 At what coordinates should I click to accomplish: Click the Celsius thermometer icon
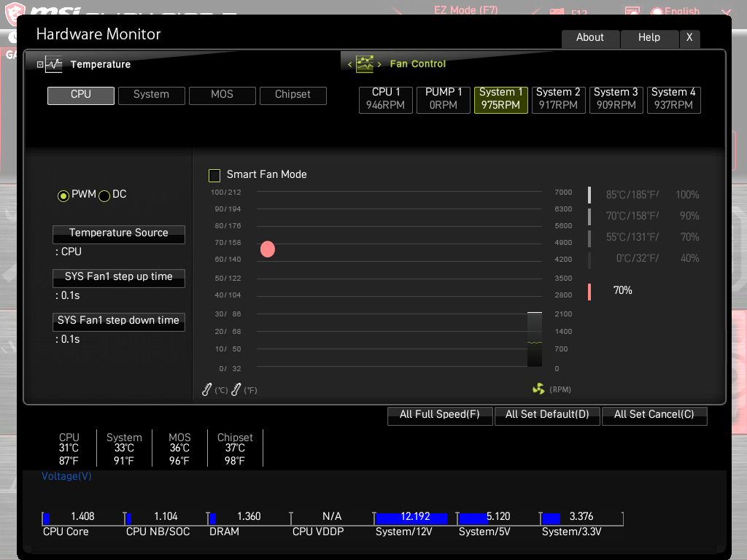tap(206, 389)
